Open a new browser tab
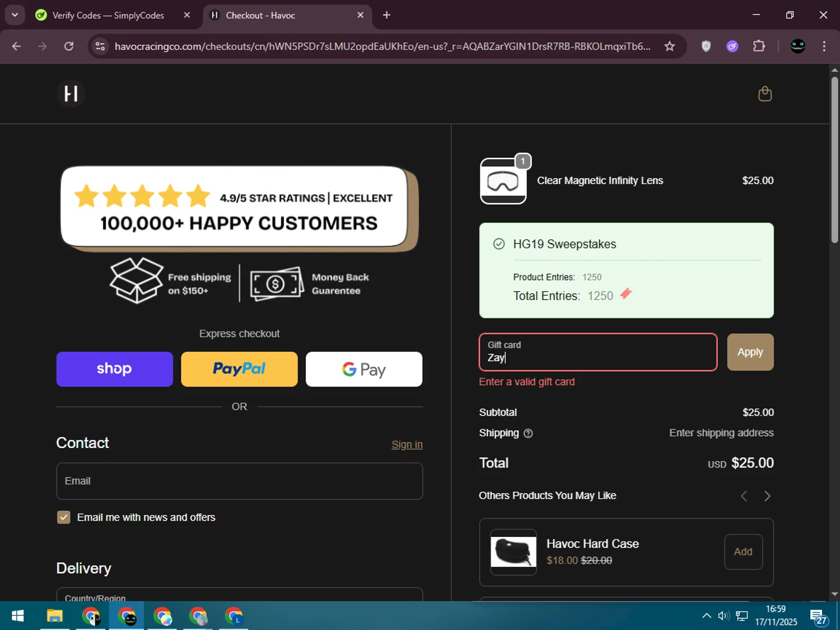Image resolution: width=840 pixels, height=630 pixels. [x=386, y=15]
